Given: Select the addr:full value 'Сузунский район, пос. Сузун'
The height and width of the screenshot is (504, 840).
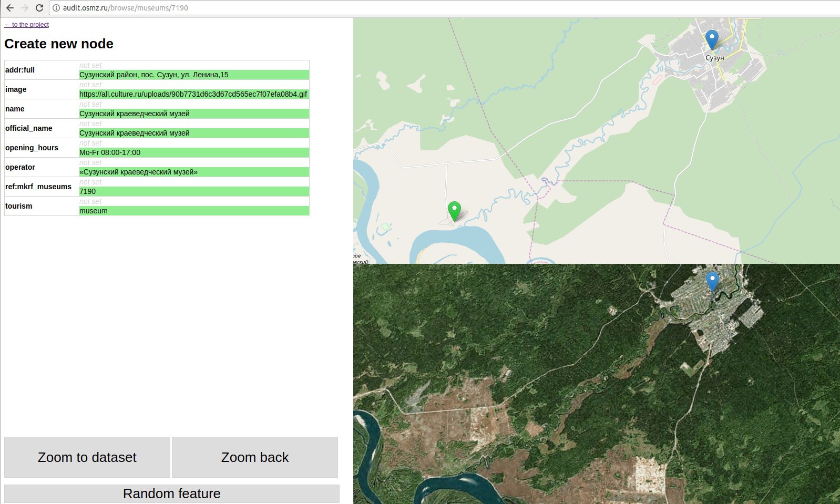Looking at the screenshot, I should click(194, 75).
